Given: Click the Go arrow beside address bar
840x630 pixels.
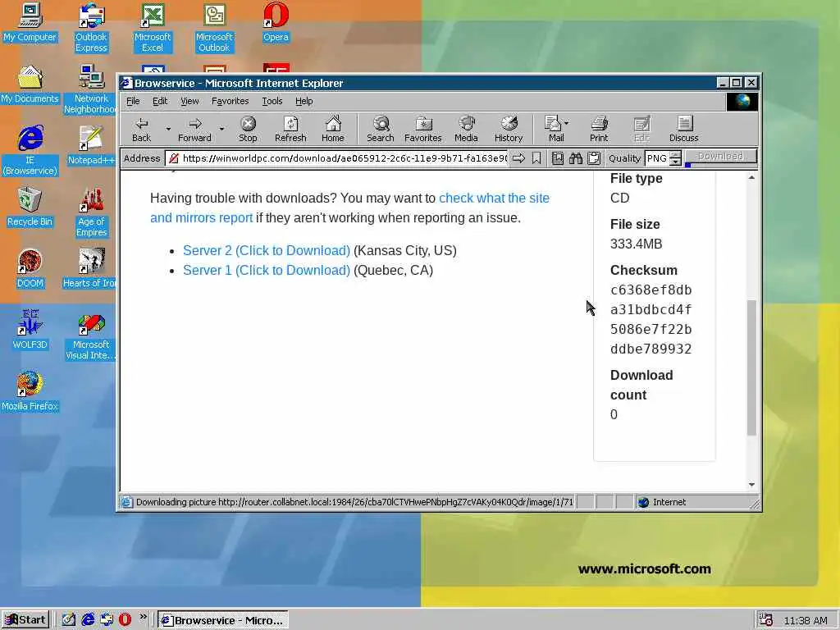Looking at the screenshot, I should point(518,158).
